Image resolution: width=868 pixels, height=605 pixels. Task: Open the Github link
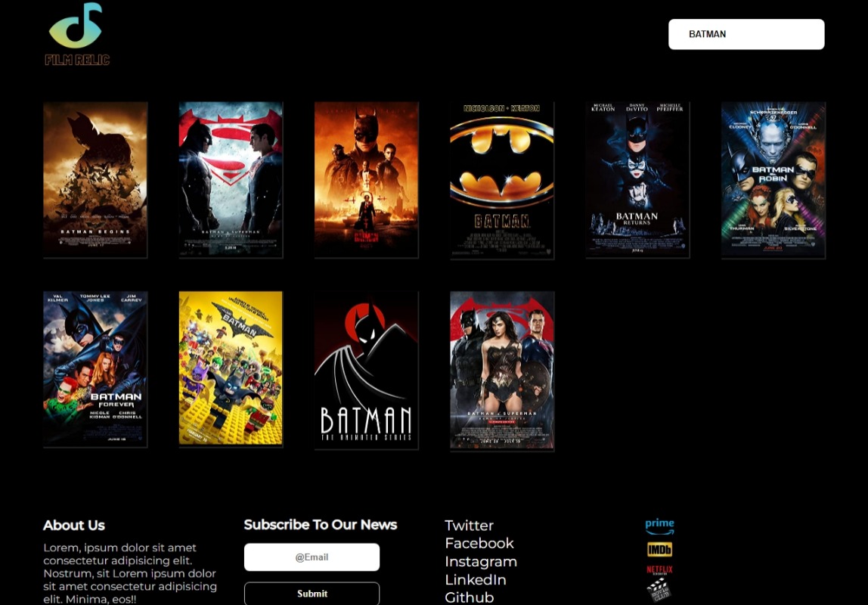point(470,597)
